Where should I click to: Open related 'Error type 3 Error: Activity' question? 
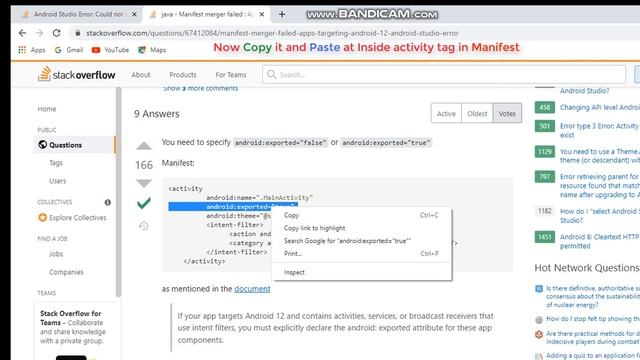click(x=600, y=130)
